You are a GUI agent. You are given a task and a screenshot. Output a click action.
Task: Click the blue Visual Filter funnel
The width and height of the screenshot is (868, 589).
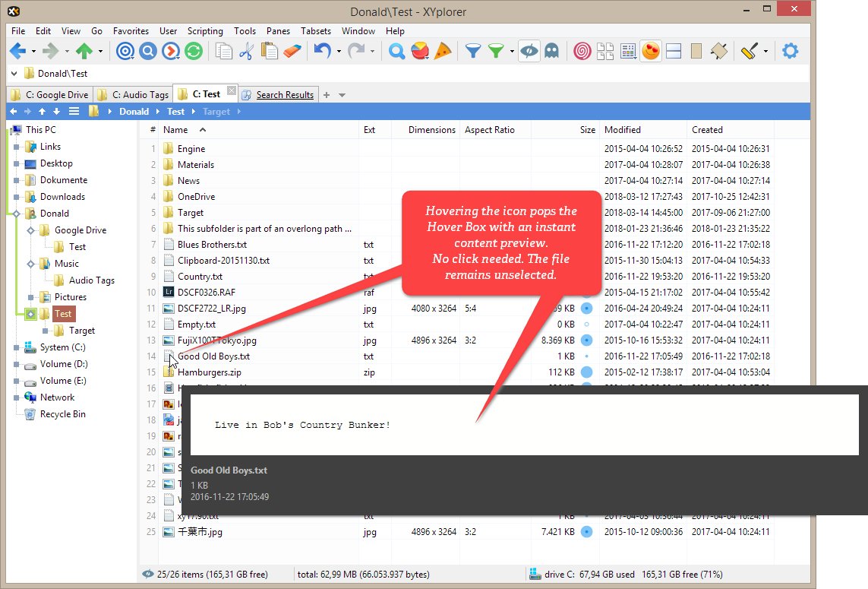tap(473, 51)
